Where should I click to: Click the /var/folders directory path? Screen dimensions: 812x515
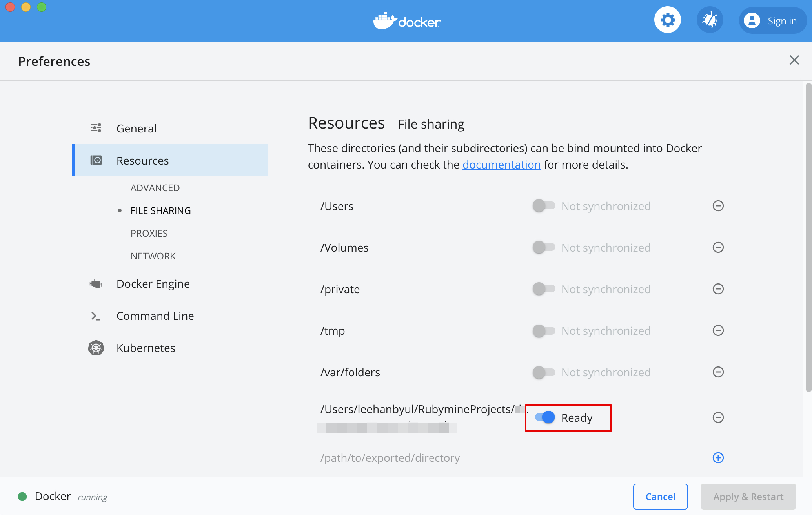click(350, 372)
